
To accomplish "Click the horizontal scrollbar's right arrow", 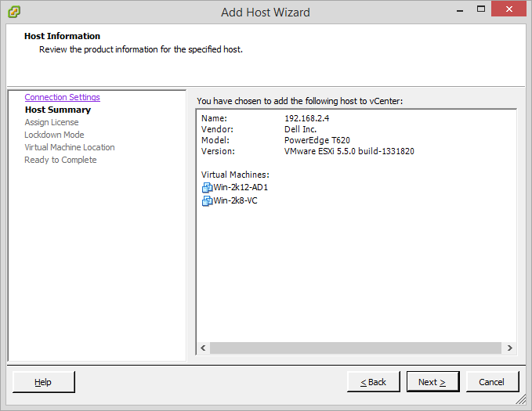I will click(x=509, y=348).
